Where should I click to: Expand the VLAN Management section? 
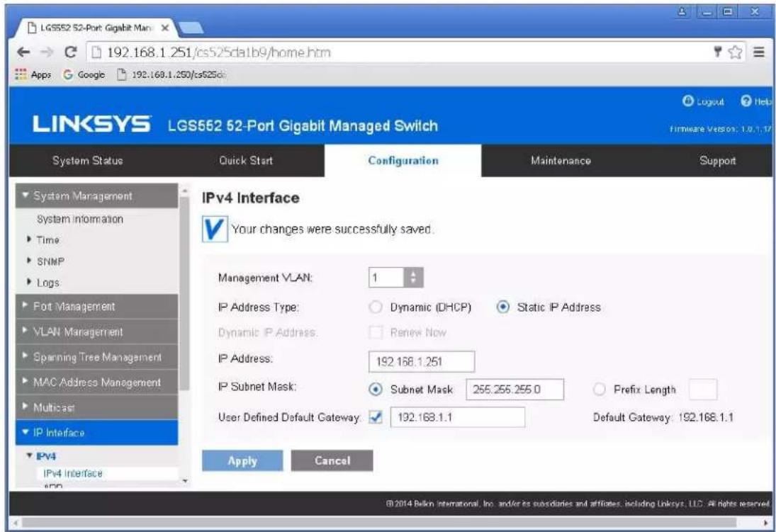[x=96, y=332]
